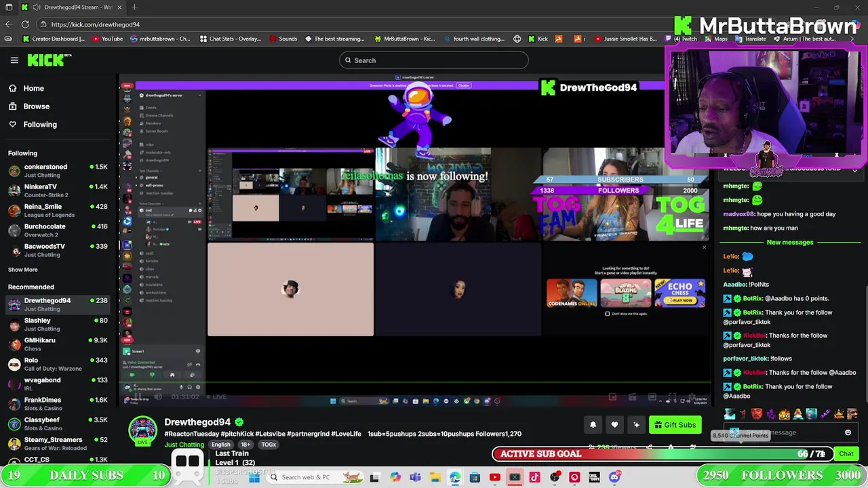Click the Gift Subs button

[x=675, y=425]
